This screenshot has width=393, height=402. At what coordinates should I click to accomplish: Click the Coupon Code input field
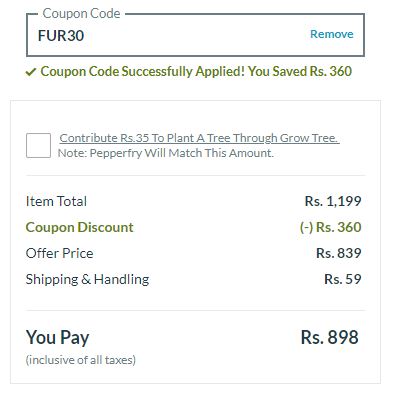195,35
